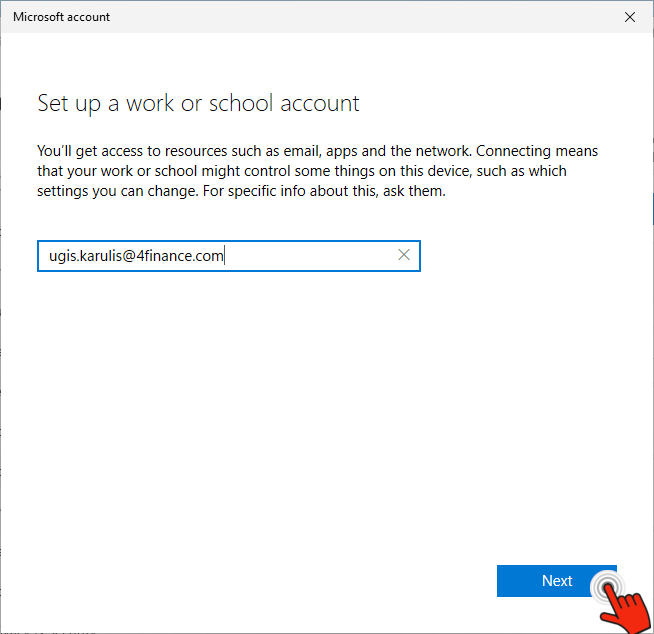Viewport: 654px width, 634px height.
Task: Click the 'Set up a work or school account' heading
Action: pos(199,103)
